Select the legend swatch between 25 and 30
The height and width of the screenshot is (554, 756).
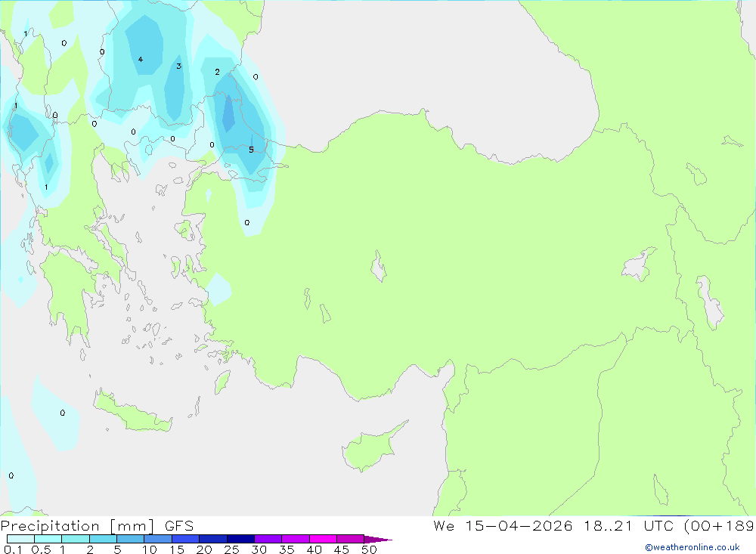tap(240, 539)
